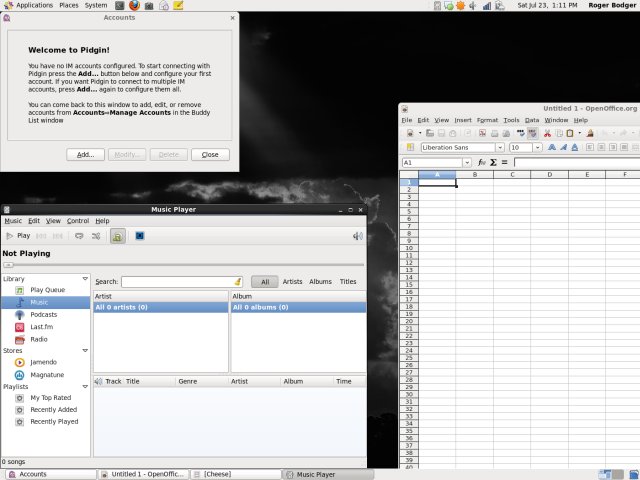Image resolution: width=640 pixels, height=480 pixels.
Task: Select the Last.fm library source
Action: (43, 327)
